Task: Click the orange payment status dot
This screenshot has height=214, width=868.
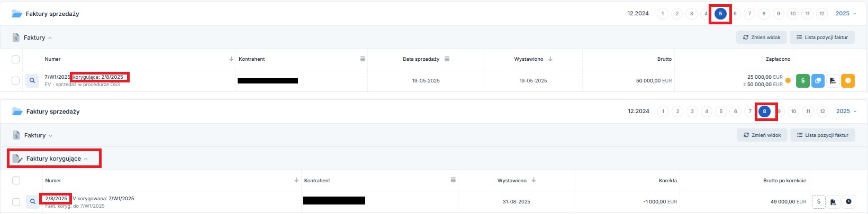Action: [788, 81]
